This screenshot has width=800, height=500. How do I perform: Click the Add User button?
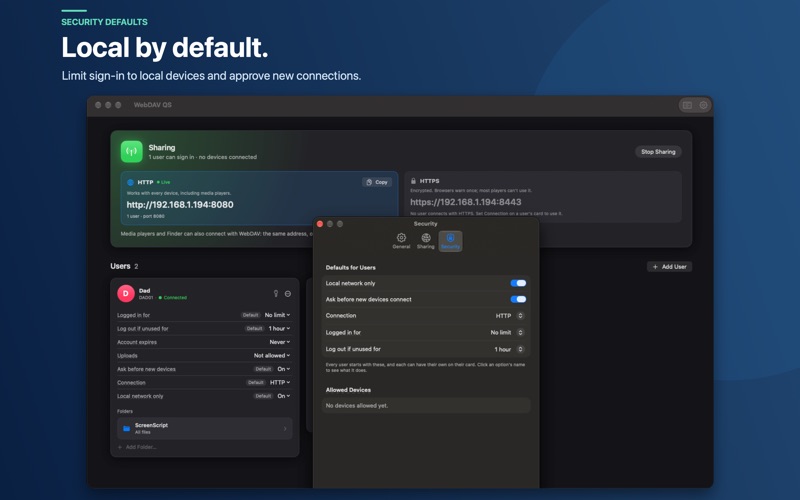tap(669, 267)
